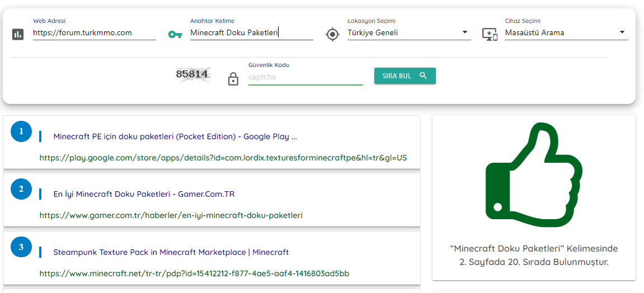The image size is (644, 293).
Task: Click the desktop device icon beside Cihaz Seçimi
Action: 490,34
